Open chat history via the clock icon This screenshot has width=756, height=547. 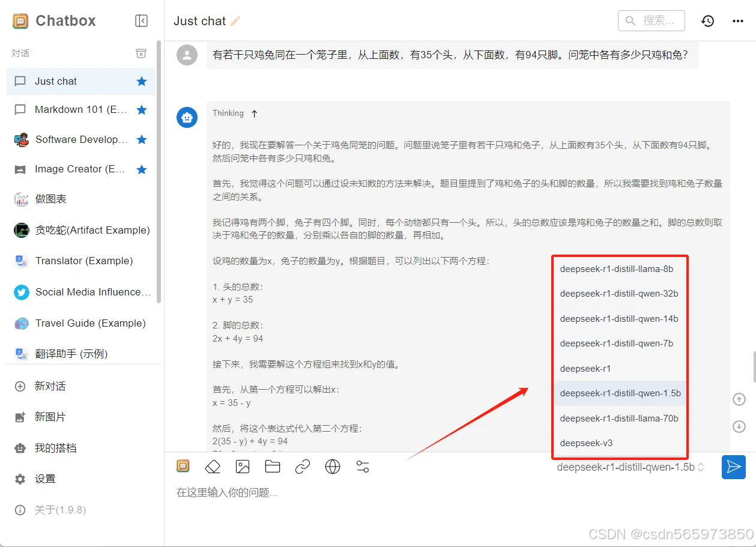click(707, 20)
